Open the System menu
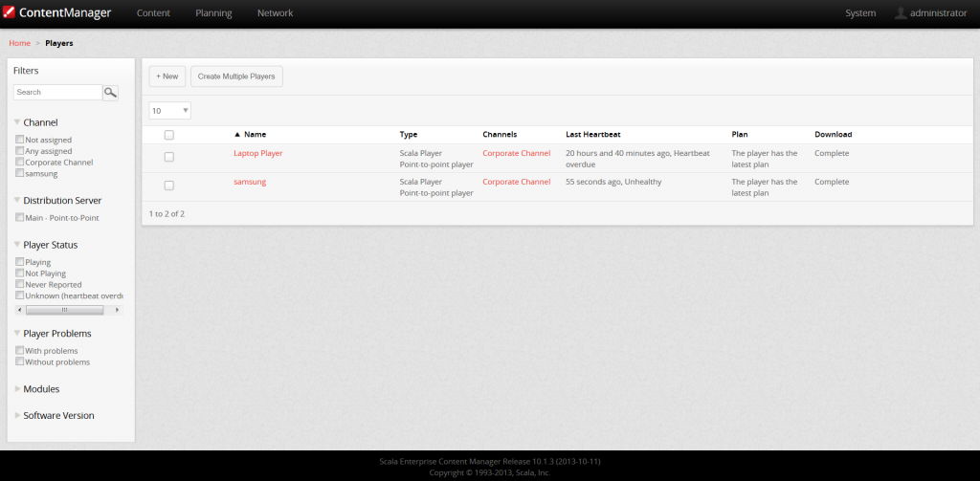The height and width of the screenshot is (481, 980). pyautogui.click(x=860, y=13)
